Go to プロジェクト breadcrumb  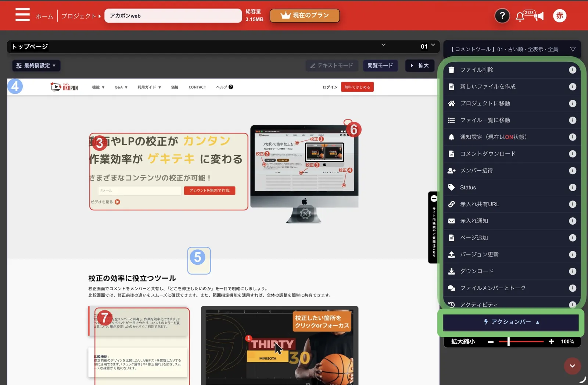(79, 16)
